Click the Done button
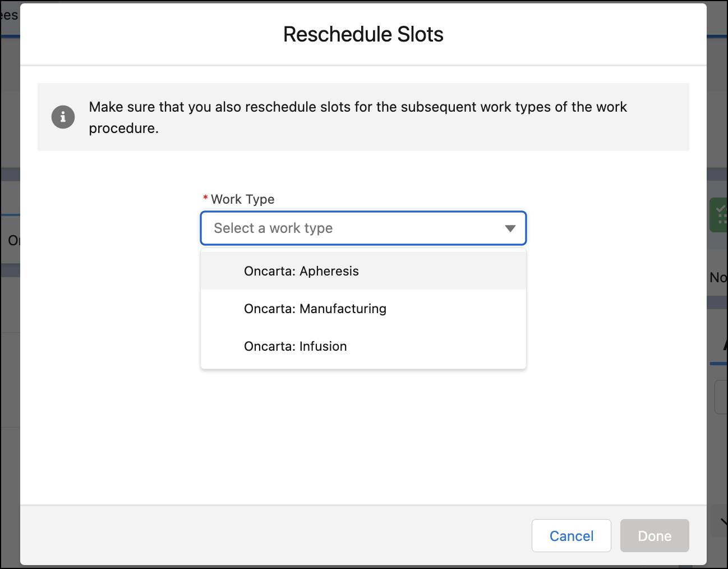The width and height of the screenshot is (728, 569). pos(654,536)
